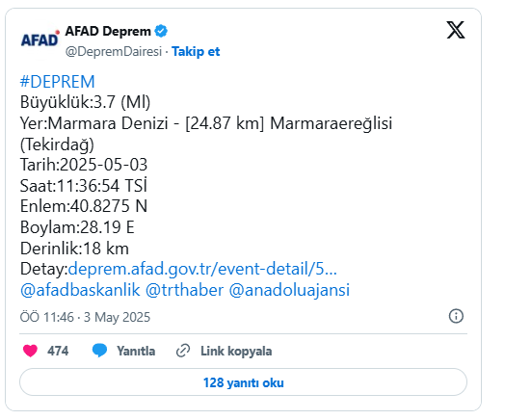Click the blue verified badge
The width and height of the screenshot is (531, 420).
pos(161,31)
